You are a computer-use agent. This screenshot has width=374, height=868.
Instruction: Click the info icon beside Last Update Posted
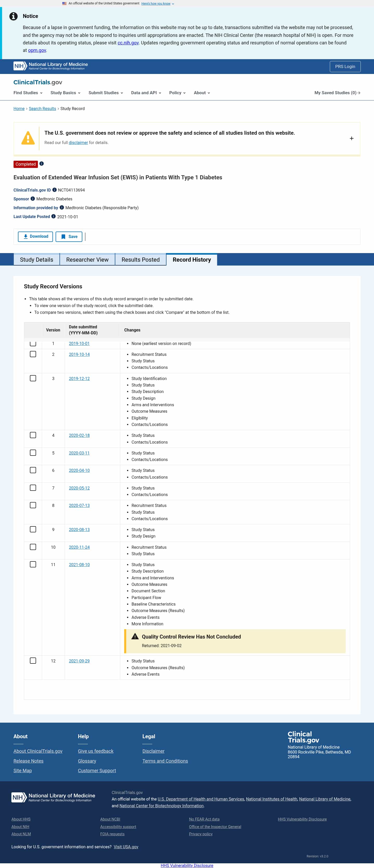click(53, 216)
